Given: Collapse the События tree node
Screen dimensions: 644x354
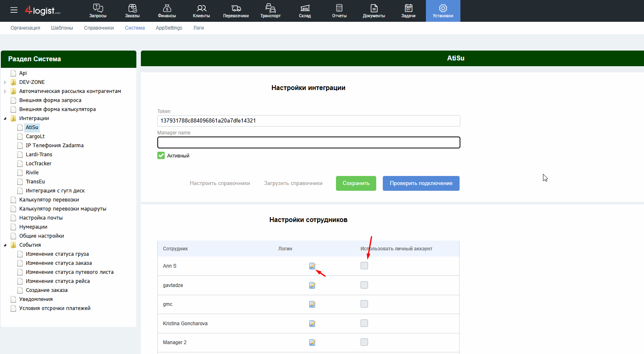Looking at the screenshot, I should pos(5,245).
